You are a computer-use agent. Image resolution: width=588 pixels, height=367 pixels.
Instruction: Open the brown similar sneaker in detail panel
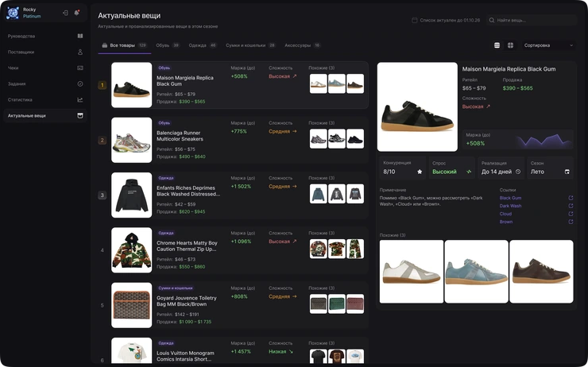541,272
